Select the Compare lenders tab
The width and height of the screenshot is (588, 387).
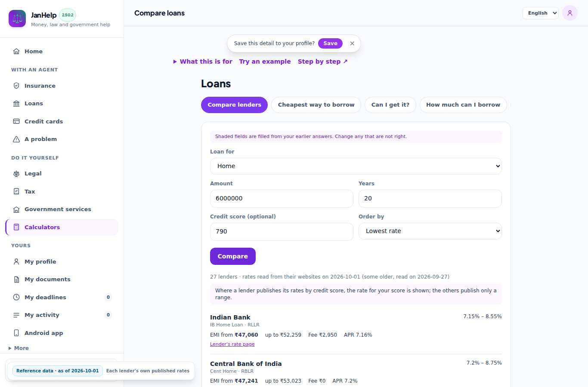[x=234, y=105]
